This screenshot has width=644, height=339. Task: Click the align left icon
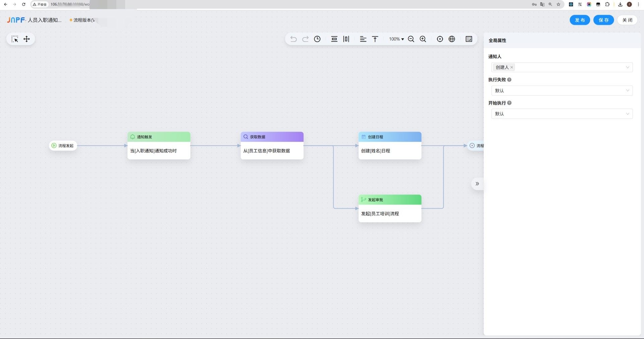pyautogui.click(x=363, y=39)
